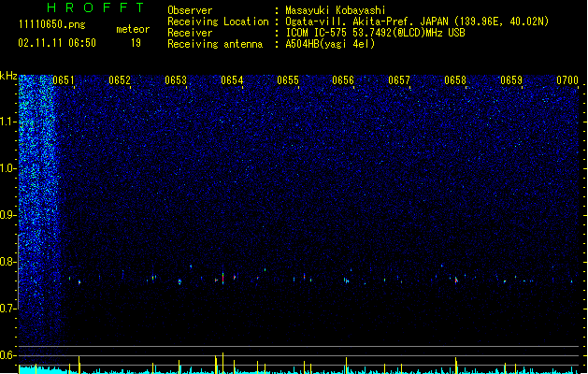Click the strong red meteor echo near 0654
This screenshot has width=588, height=374.
click(x=222, y=279)
